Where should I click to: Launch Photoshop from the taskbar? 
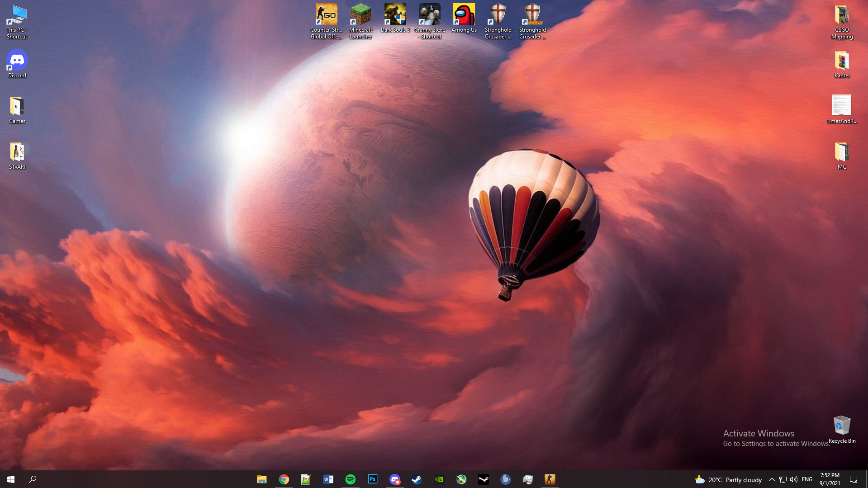click(372, 479)
